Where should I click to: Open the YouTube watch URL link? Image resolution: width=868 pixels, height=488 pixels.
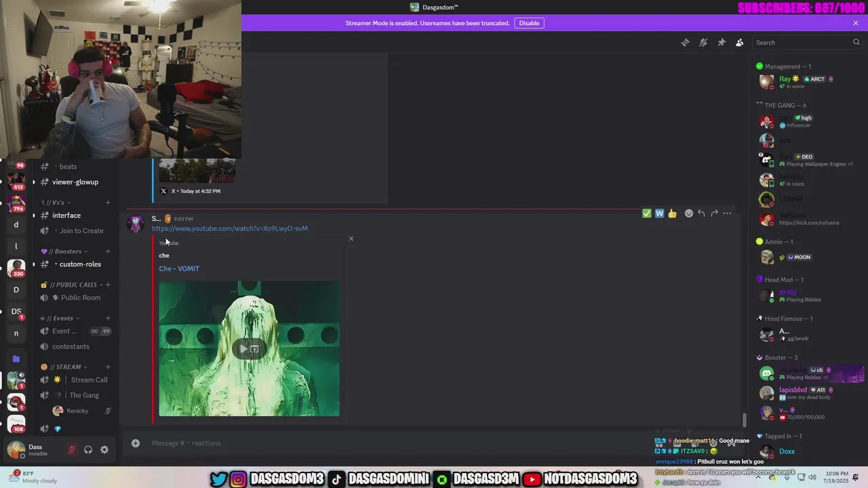coord(230,228)
